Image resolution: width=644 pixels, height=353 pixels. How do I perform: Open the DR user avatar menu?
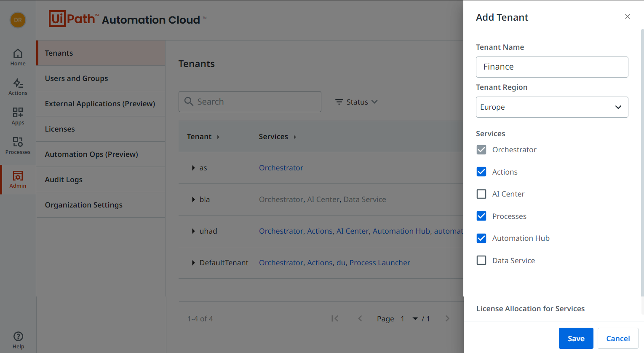[x=18, y=20]
